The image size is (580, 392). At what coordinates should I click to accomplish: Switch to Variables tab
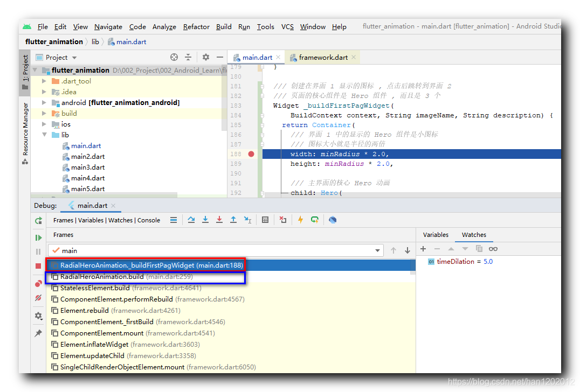[436, 235]
